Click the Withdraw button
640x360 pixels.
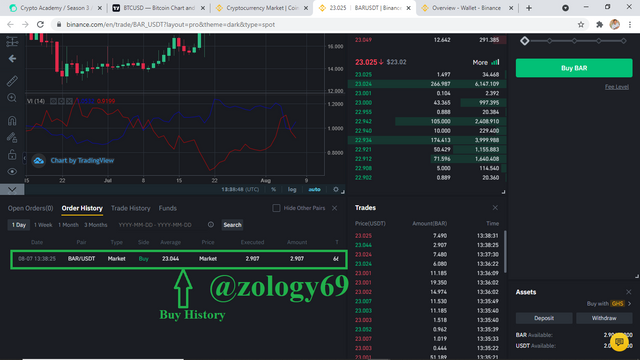pos(604,318)
